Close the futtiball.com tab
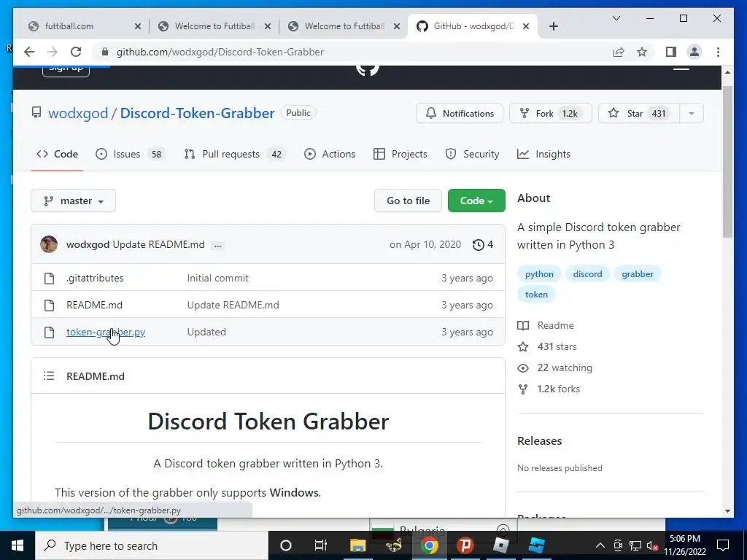 [x=138, y=26]
